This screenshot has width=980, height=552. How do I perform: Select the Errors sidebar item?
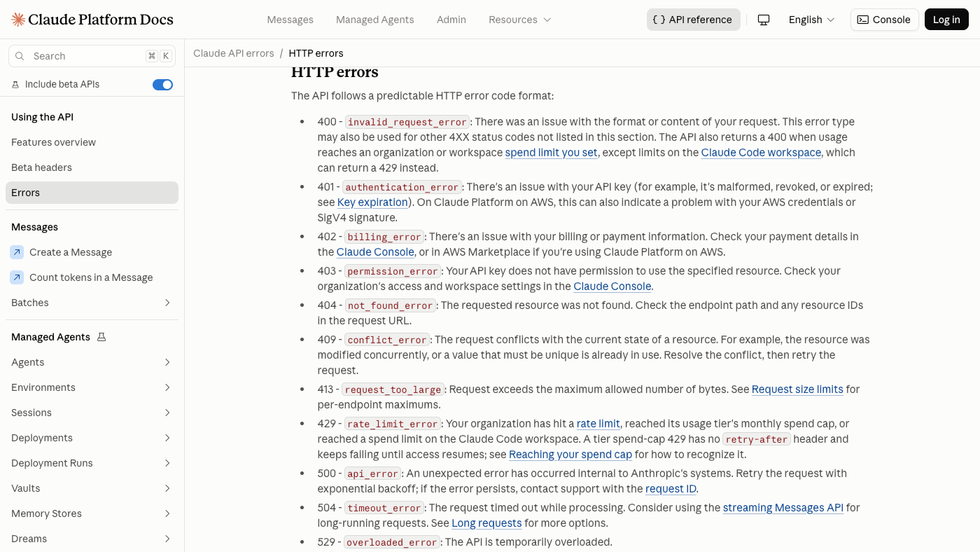coord(92,193)
